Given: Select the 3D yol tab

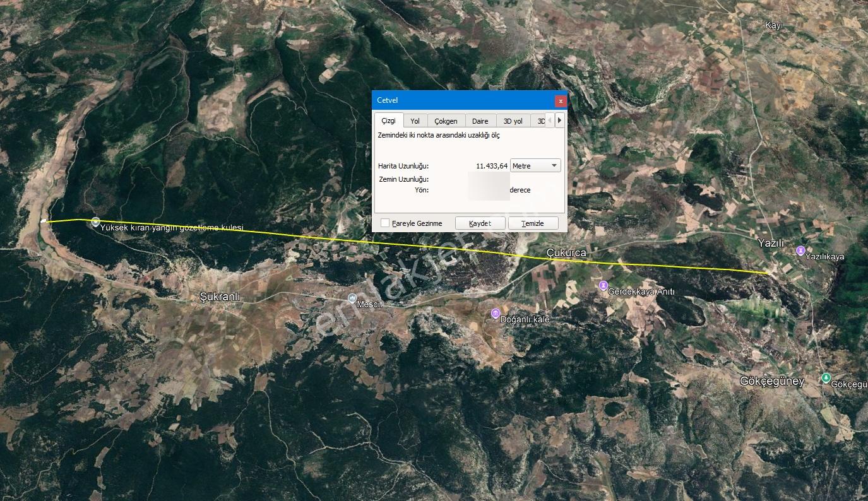Looking at the screenshot, I should pyautogui.click(x=513, y=121).
